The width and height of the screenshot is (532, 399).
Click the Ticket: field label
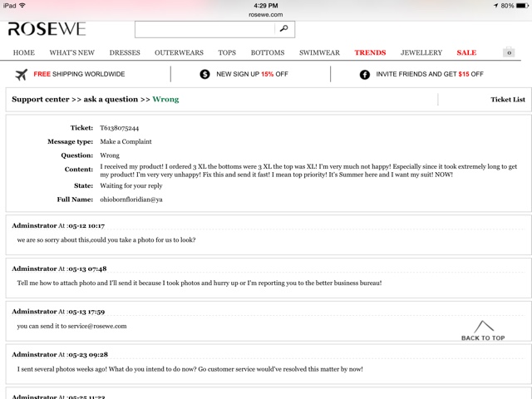point(81,128)
